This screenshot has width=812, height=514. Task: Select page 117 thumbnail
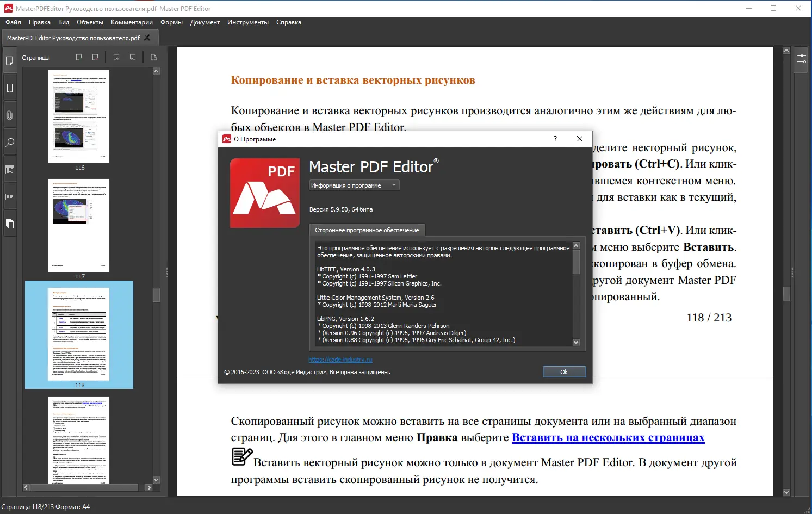(79, 225)
